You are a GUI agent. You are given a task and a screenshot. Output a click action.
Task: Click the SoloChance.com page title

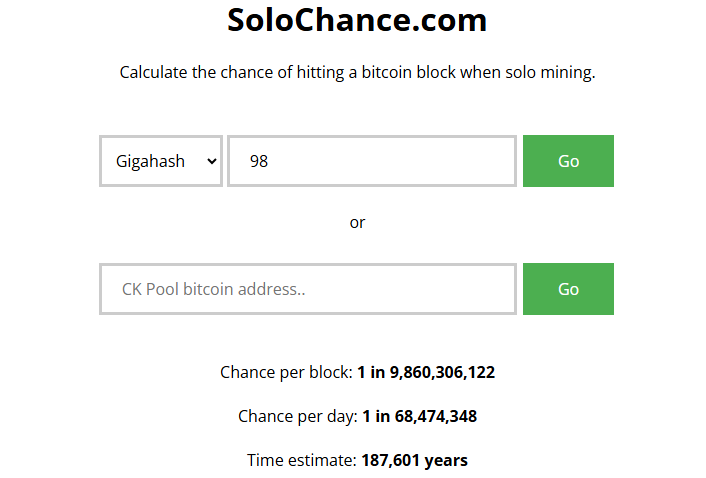(357, 20)
